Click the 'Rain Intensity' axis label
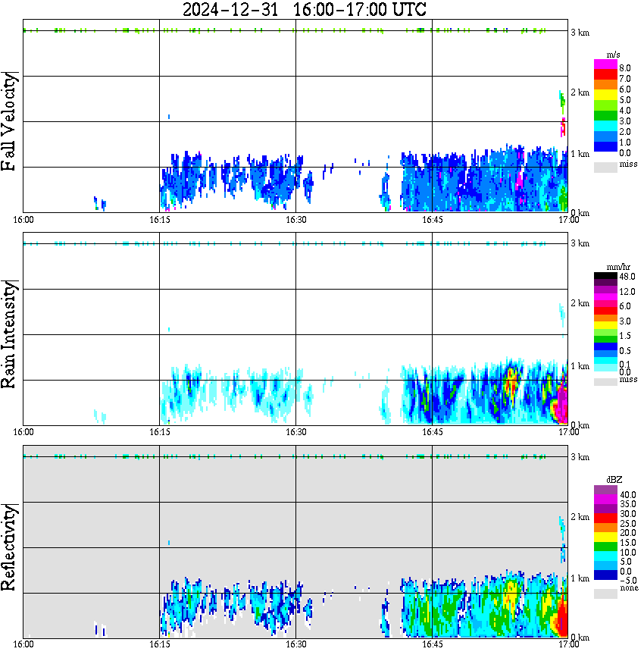This screenshot has width=644, height=658. pos(8,334)
